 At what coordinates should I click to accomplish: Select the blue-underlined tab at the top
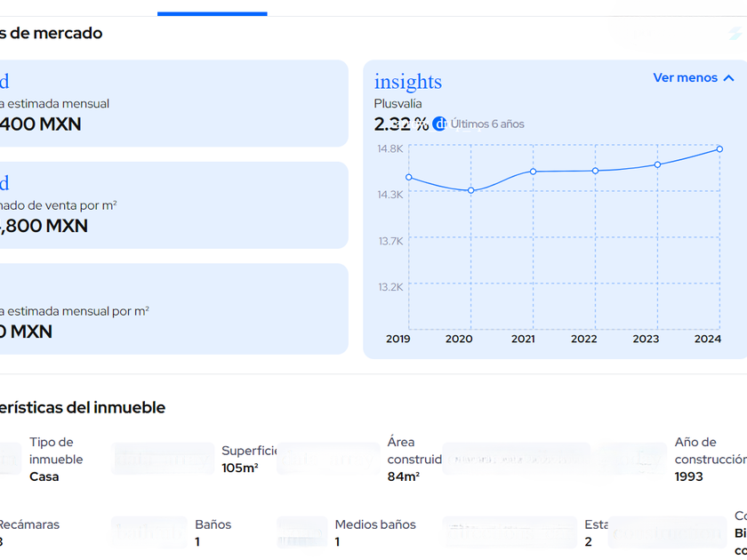click(212, 9)
